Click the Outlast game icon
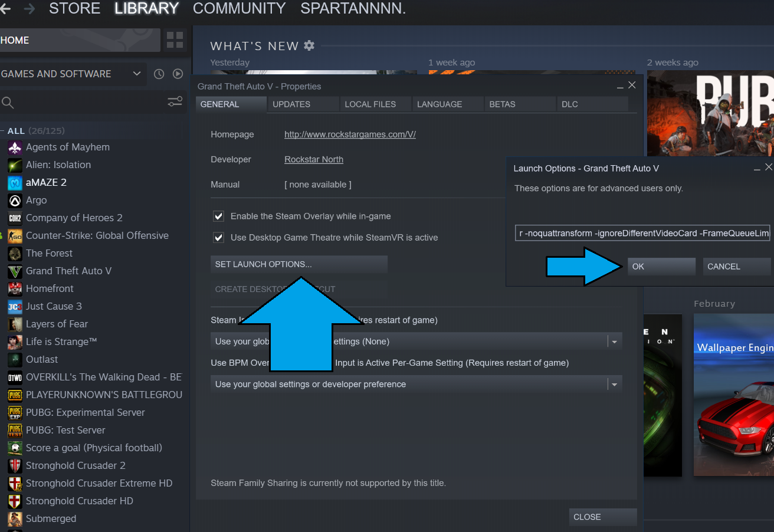 pyautogui.click(x=15, y=360)
